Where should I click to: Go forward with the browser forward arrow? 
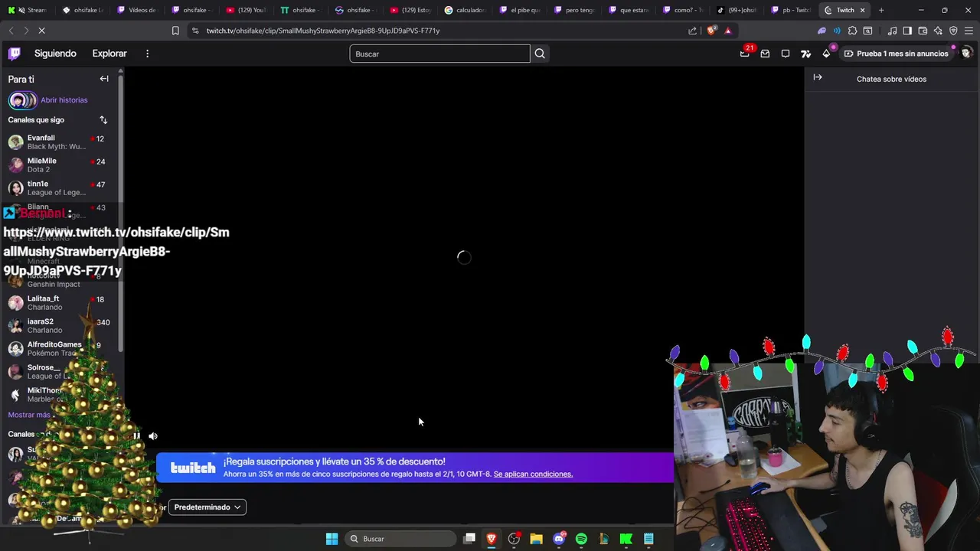pos(25,31)
